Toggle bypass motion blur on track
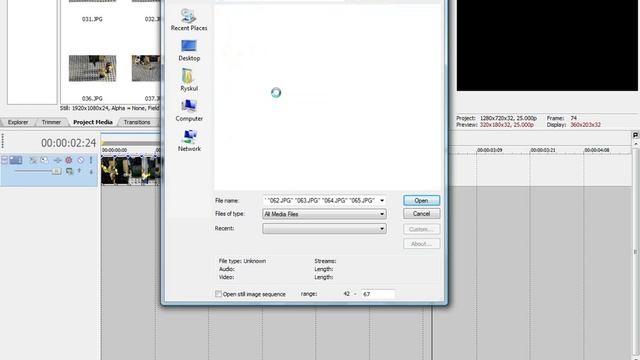This screenshot has height=360, width=640. coord(33,160)
